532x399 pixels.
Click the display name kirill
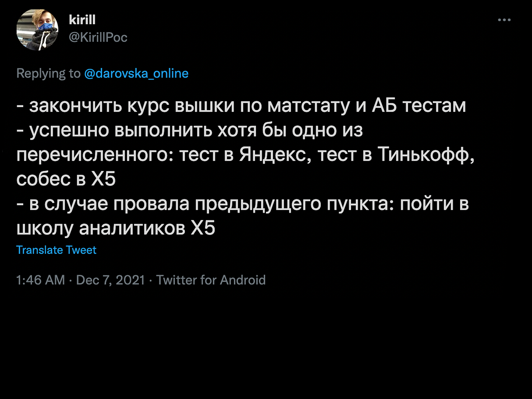(x=82, y=20)
